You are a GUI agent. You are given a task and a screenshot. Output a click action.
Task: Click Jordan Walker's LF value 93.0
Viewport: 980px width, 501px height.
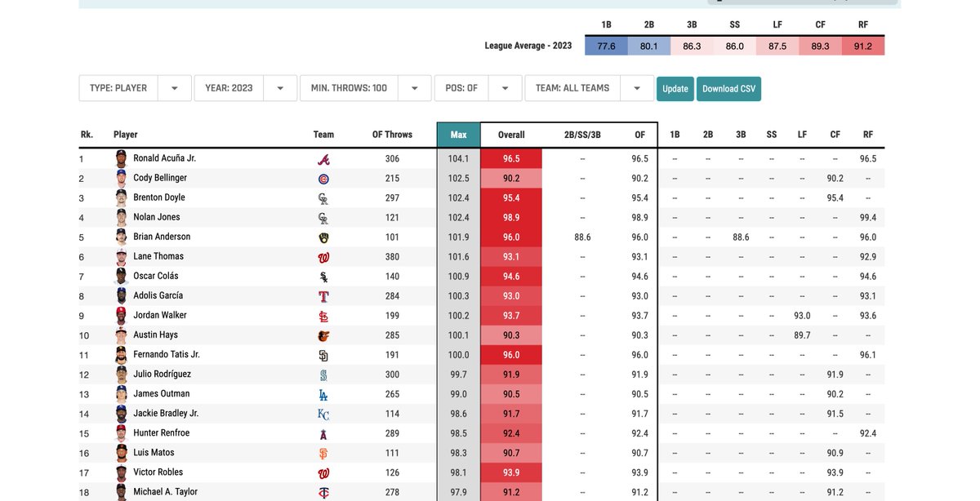[802, 316]
